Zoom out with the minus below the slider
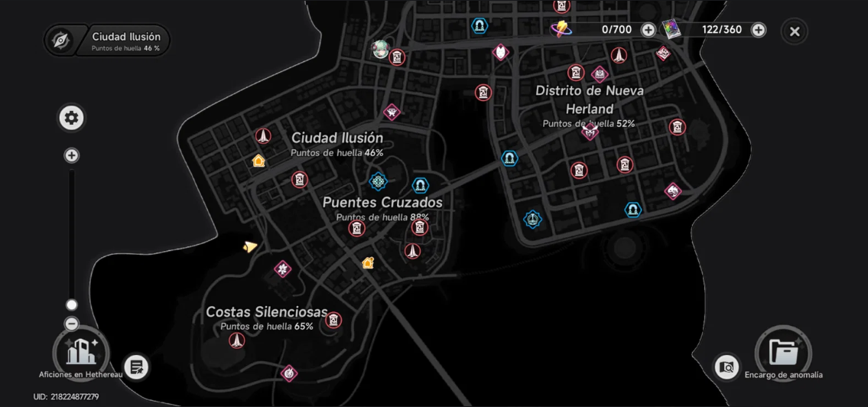 pos(71,324)
